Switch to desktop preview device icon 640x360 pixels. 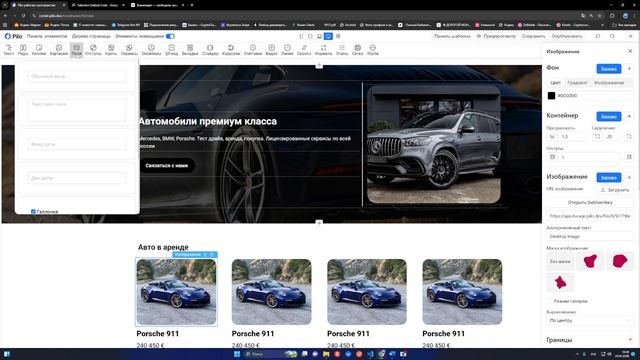click(x=328, y=36)
